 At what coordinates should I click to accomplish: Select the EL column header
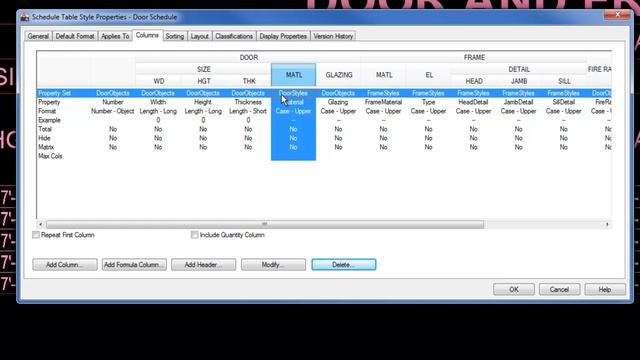tap(429, 75)
